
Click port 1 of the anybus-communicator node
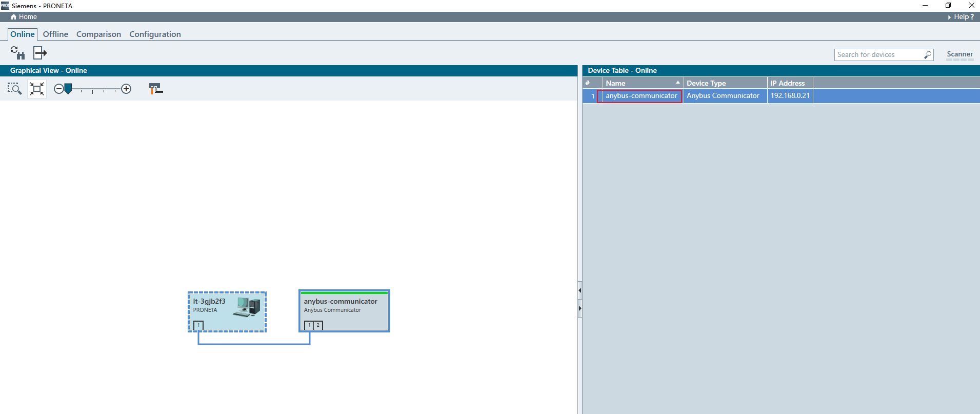click(x=309, y=325)
